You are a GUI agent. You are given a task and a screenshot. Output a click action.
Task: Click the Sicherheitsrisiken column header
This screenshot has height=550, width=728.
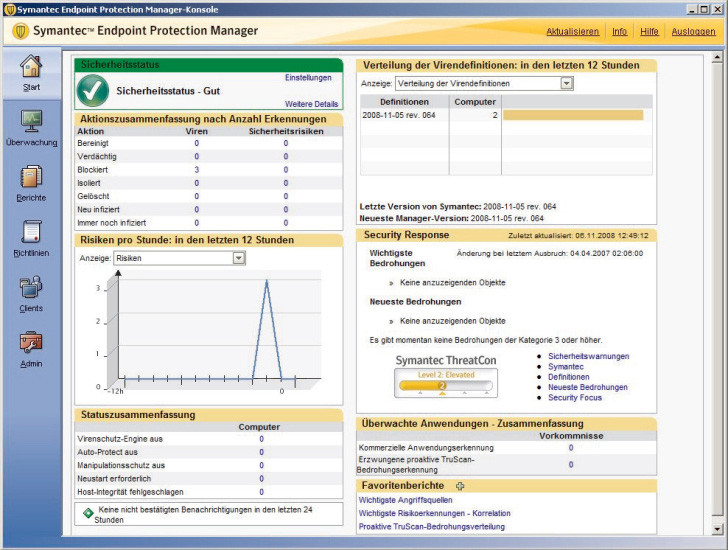[x=286, y=131]
